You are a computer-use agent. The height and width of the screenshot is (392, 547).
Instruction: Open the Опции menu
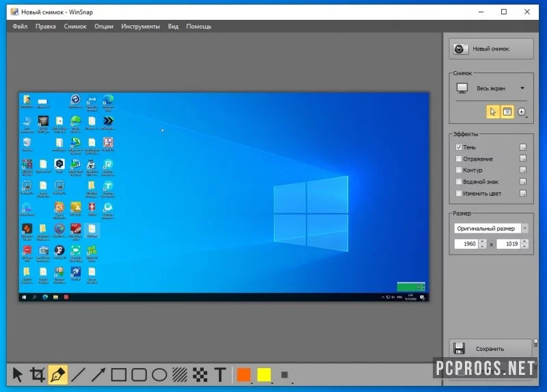pos(104,27)
